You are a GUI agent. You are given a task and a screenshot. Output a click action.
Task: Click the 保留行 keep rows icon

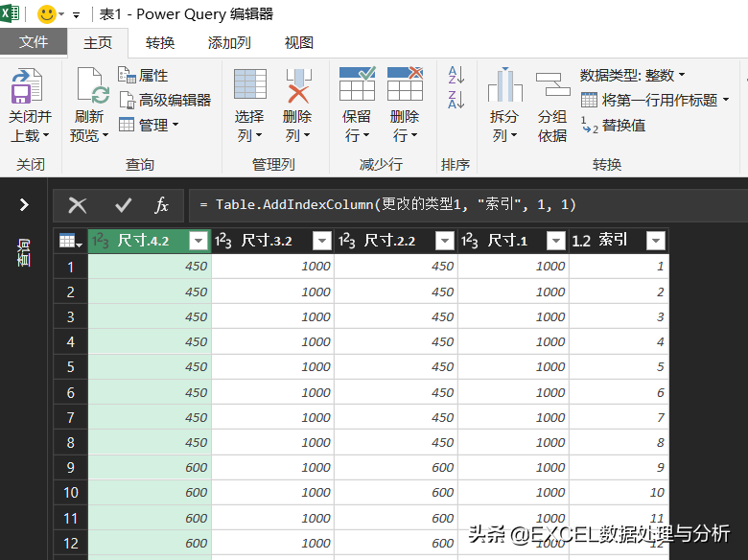(x=358, y=83)
